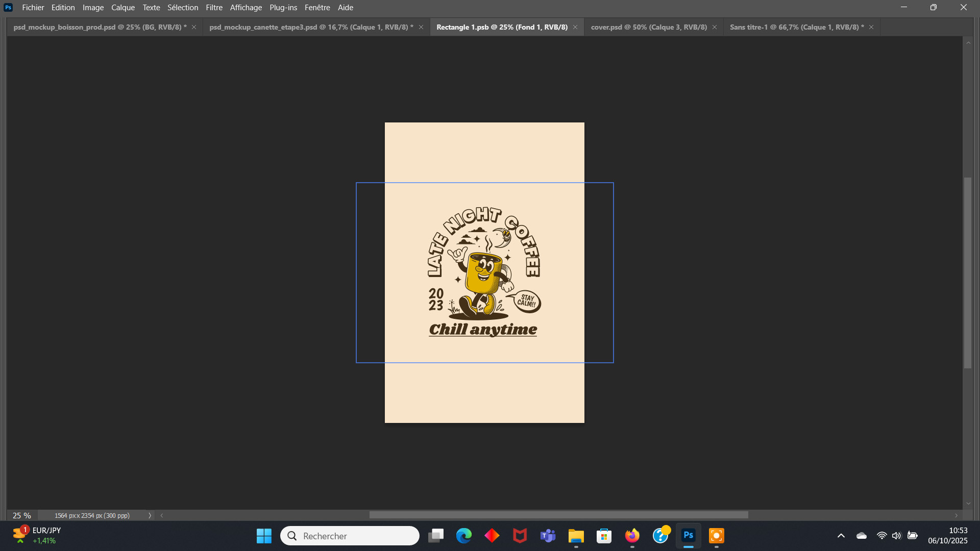Show hidden system tray icons

841,536
